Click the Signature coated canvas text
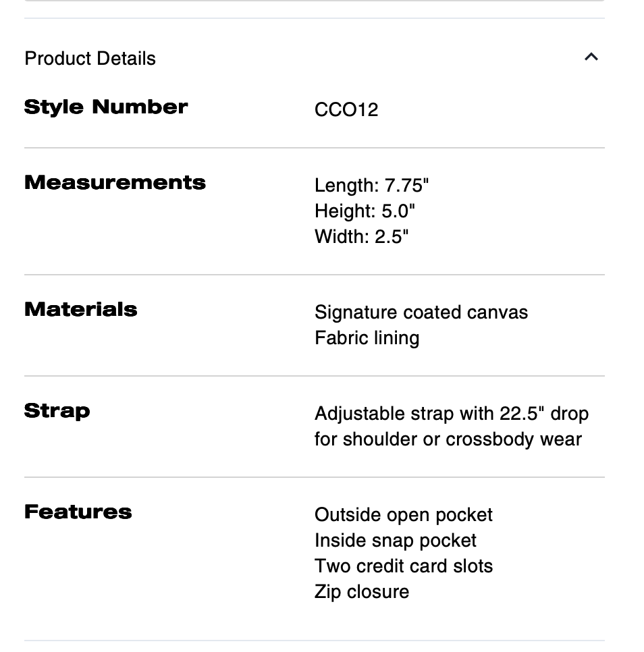Screen dimensions: 644x652 pyautogui.click(x=421, y=313)
